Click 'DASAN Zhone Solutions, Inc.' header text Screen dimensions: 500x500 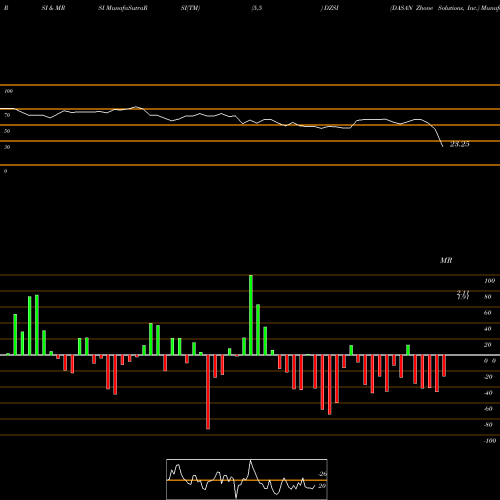pyautogui.click(x=435, y=8)
